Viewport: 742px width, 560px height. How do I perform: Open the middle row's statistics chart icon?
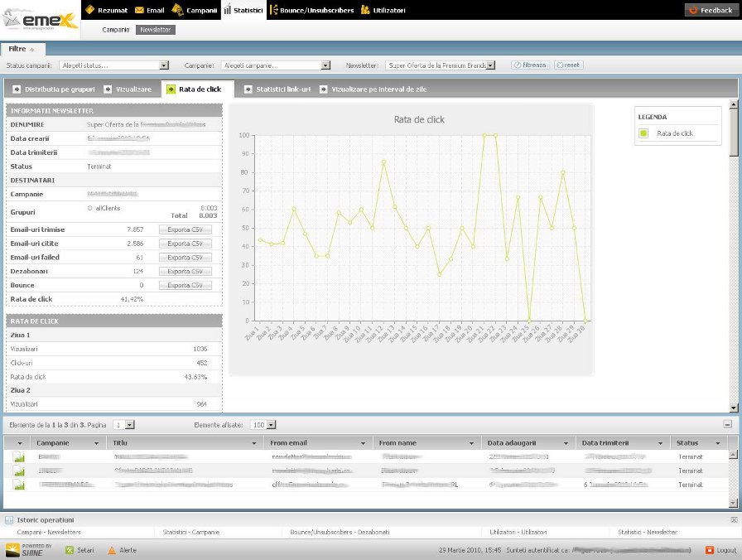[x=19, y=471]
